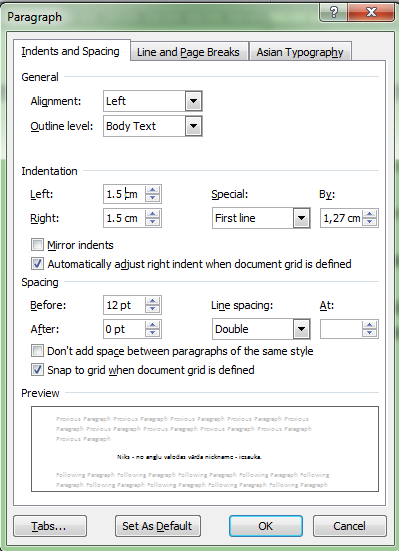This screenshot has width=399, height=551.
Task: Click the paragraph Preview box
Action: (205, 449)
